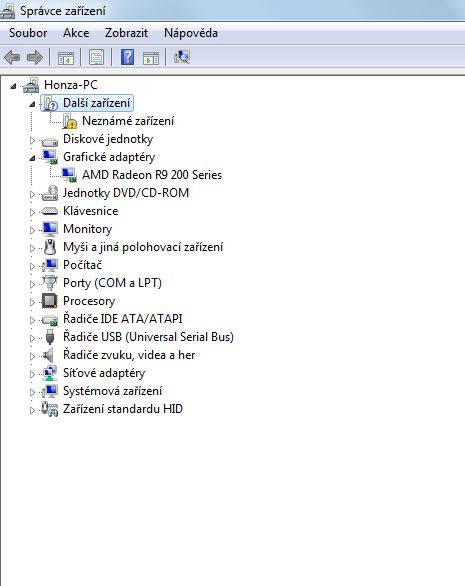The height and width of the screenshot is (586, 465).
Task: Toggle the console tree pane icon
Action: [x=66, y=58]
